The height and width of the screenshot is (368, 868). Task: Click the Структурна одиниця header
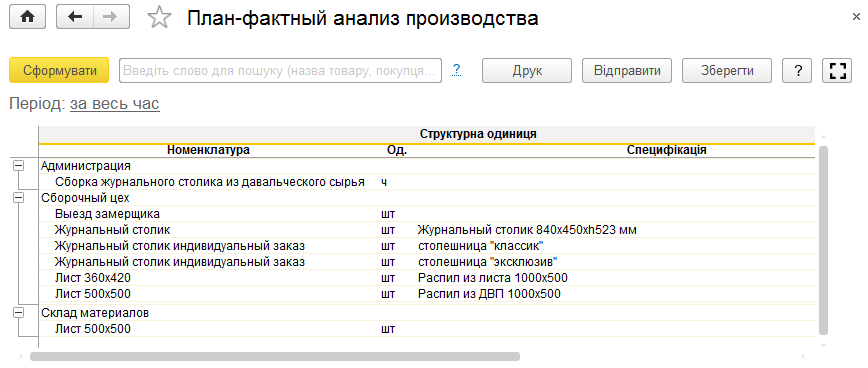point(478,134)
